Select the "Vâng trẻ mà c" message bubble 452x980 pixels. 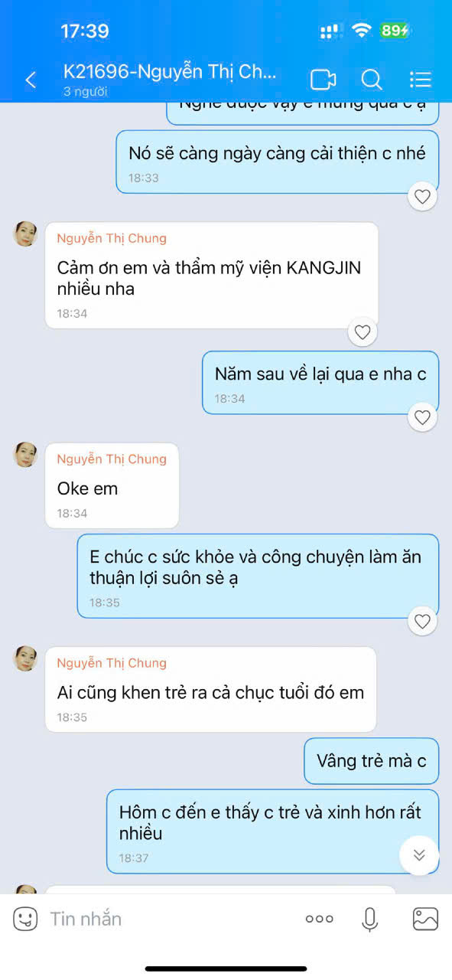tap(372, 761)
